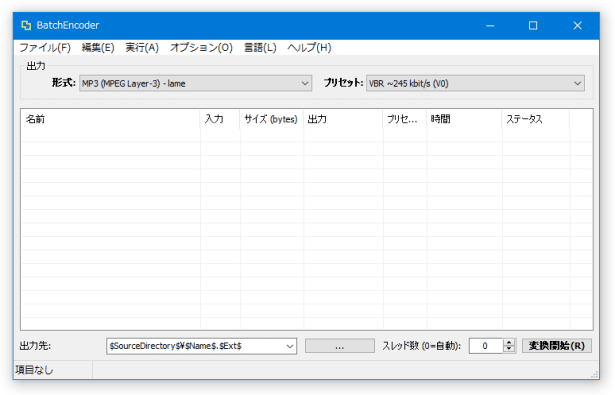The width and height of the screenshot is (615, 395).
Task: Click the 変換開始(R) button
Action: 557,346
